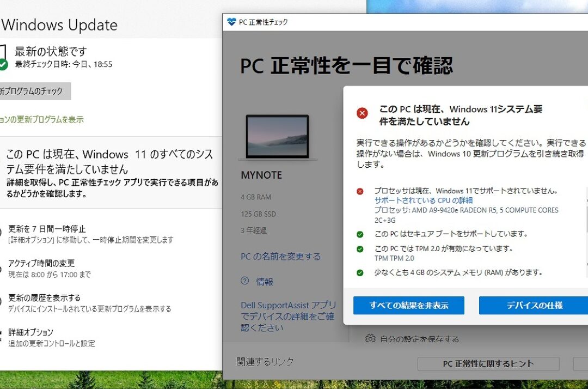Open サポートされている CPU の詳細 link
The height and width of the screenshot is (389, 588).
point(424,200)
